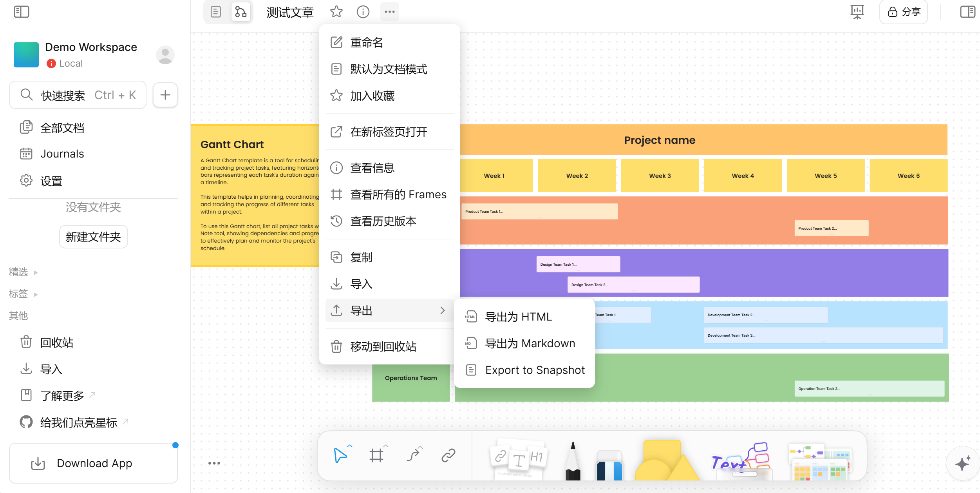Choose 导出为 Markdown option
The height and width of the screenshot is (493, 980).
coord(530,343)
